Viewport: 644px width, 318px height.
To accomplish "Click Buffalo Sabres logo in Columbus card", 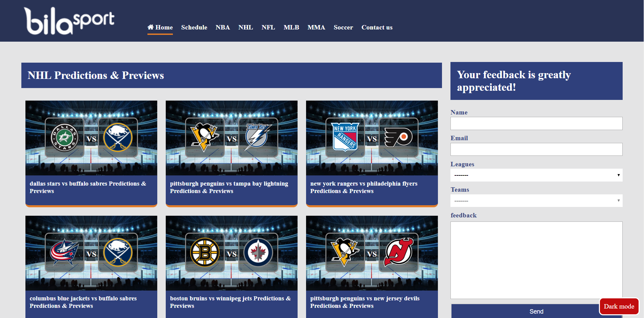I will [x=118, y=253].
